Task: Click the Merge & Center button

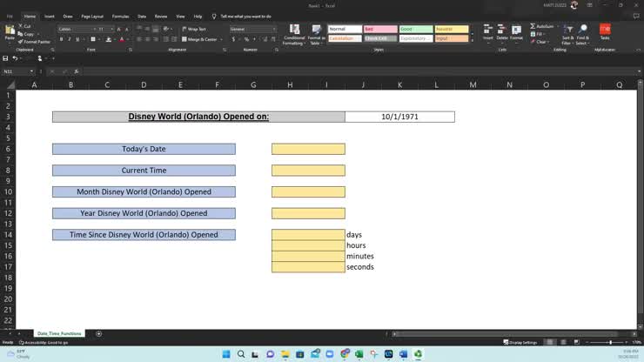Action: coord(199,39)
